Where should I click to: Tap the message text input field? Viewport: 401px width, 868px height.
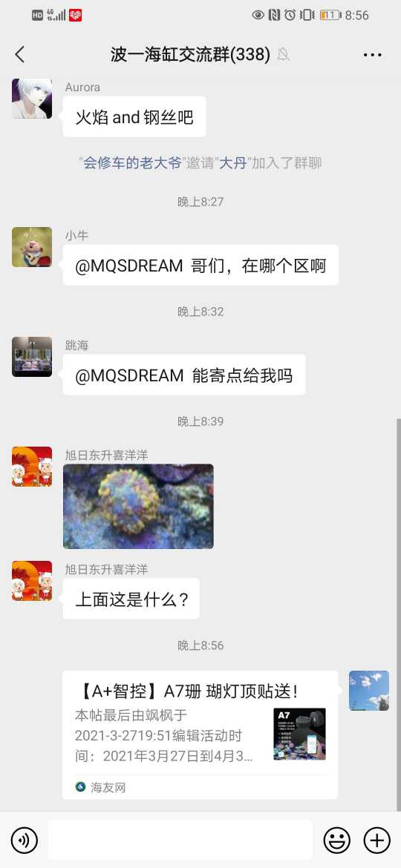[x=180, y=841]
